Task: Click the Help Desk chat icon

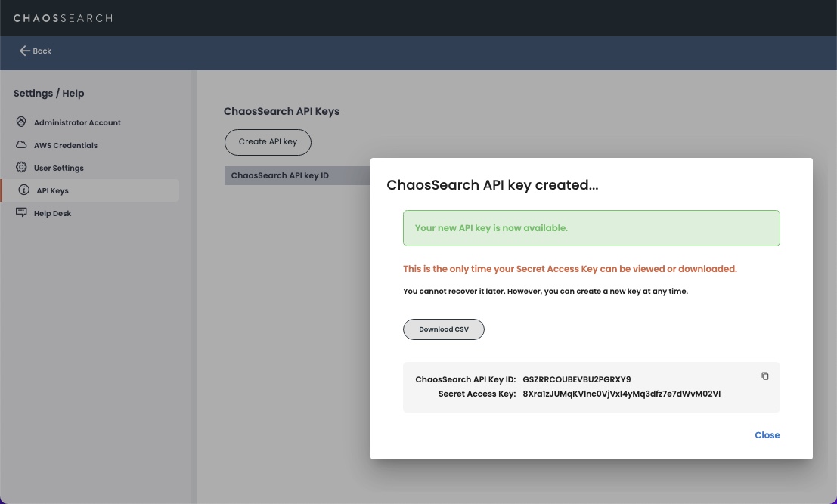Action: click(21, 212)
